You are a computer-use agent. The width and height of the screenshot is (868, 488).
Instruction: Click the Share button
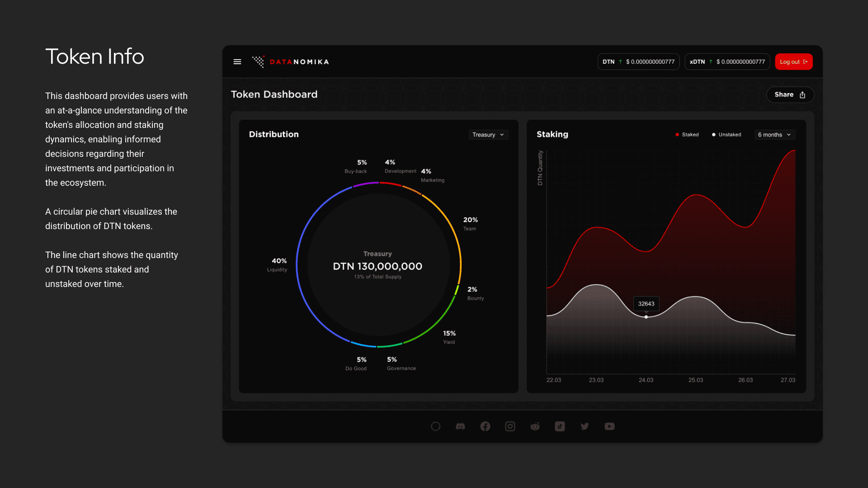790,95
